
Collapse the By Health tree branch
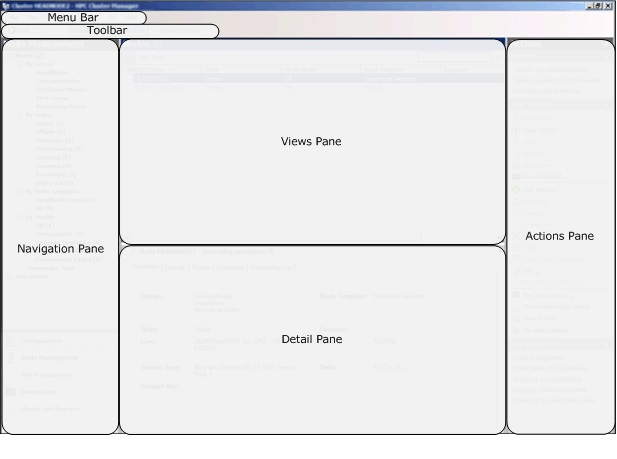(x=19, y=217)
